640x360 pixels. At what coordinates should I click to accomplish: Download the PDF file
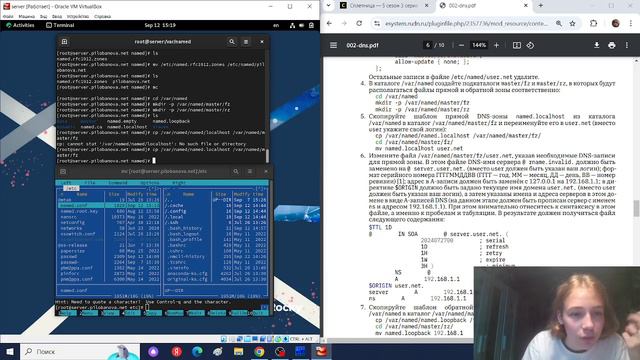[x=597, y=45]
